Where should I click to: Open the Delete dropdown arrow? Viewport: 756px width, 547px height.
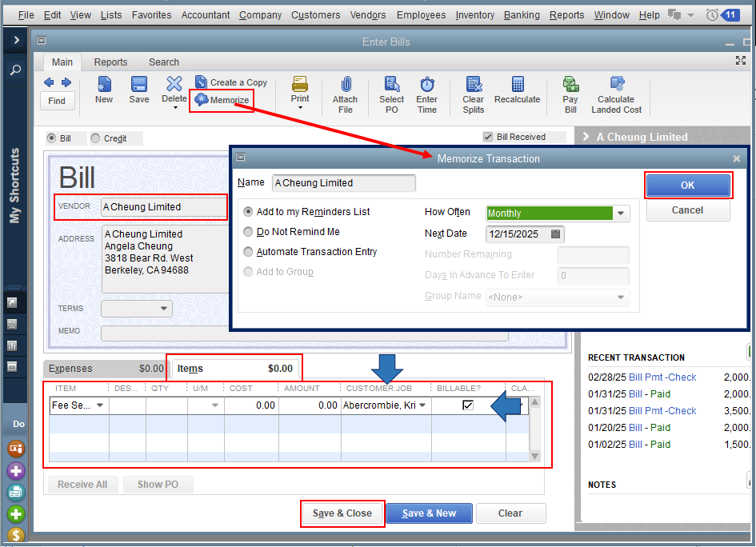click(x=175, y=107)
